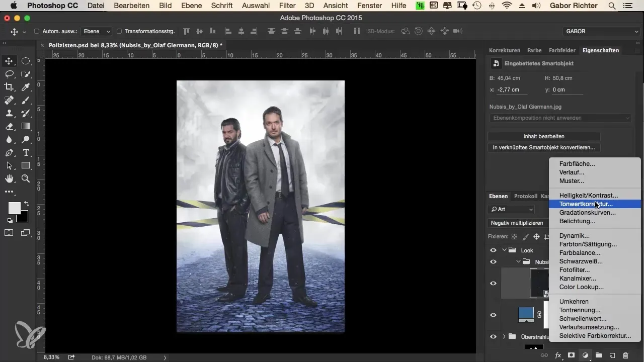Open the Art layer filter dropdown
This screenshot has width=644, height=362.
pos(511,209)
